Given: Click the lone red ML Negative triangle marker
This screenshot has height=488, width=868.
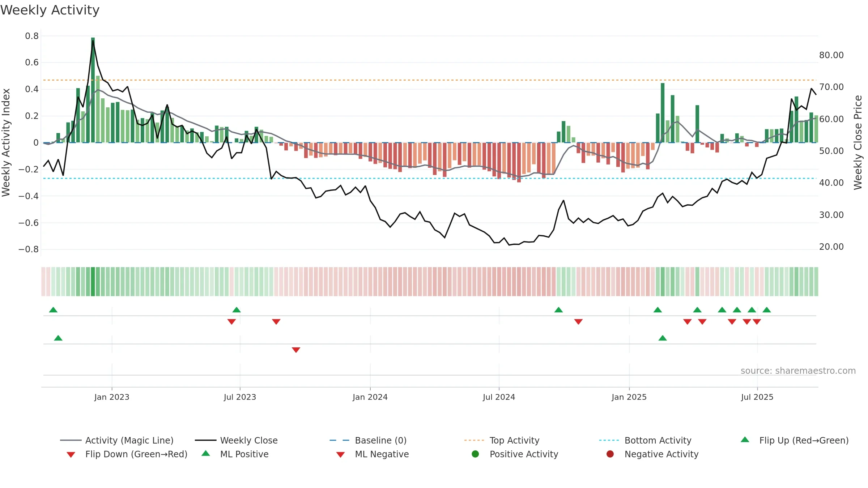Looking at the screenshot, I should (x=296, y=350).
